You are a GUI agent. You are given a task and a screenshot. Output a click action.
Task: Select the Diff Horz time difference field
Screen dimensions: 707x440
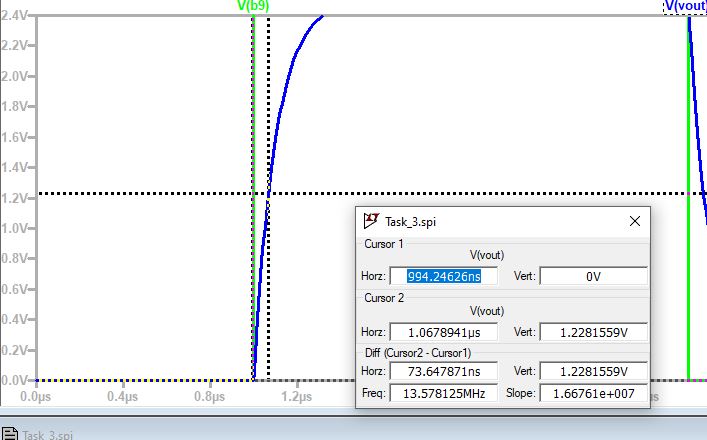442,372
